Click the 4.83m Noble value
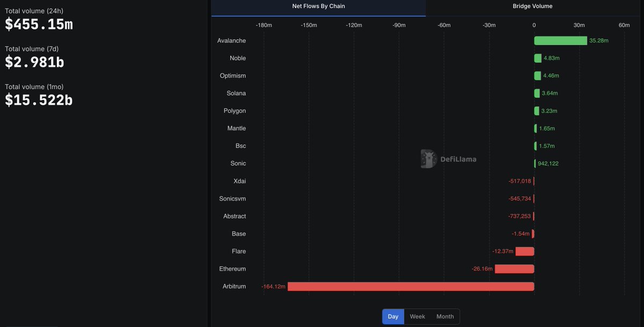The image size is (644, 327). [552, 58]
